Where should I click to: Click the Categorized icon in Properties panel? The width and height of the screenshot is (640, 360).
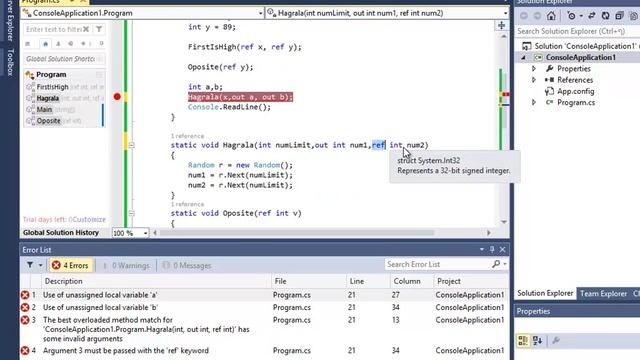(523, 340)
